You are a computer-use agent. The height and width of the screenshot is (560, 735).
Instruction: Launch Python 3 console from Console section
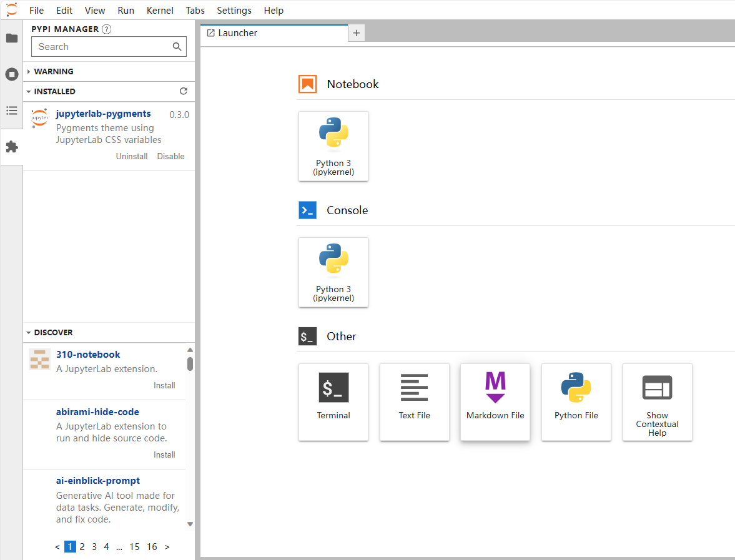(333, 272)
